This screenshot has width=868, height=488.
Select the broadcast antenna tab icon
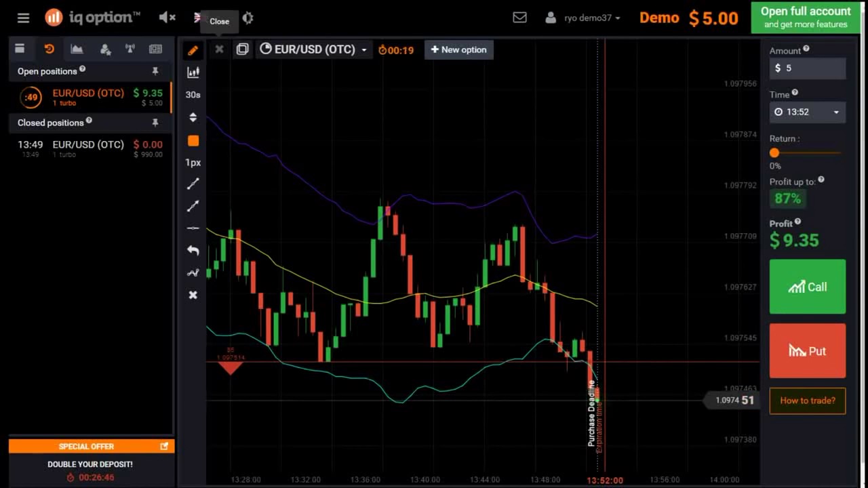pos(130,49)
